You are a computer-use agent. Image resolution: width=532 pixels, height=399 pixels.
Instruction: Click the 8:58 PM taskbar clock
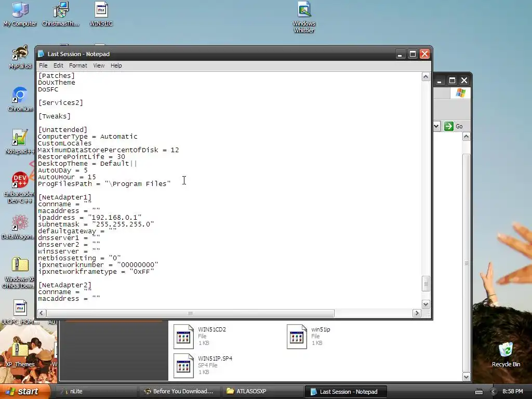[x=512, y=391]
